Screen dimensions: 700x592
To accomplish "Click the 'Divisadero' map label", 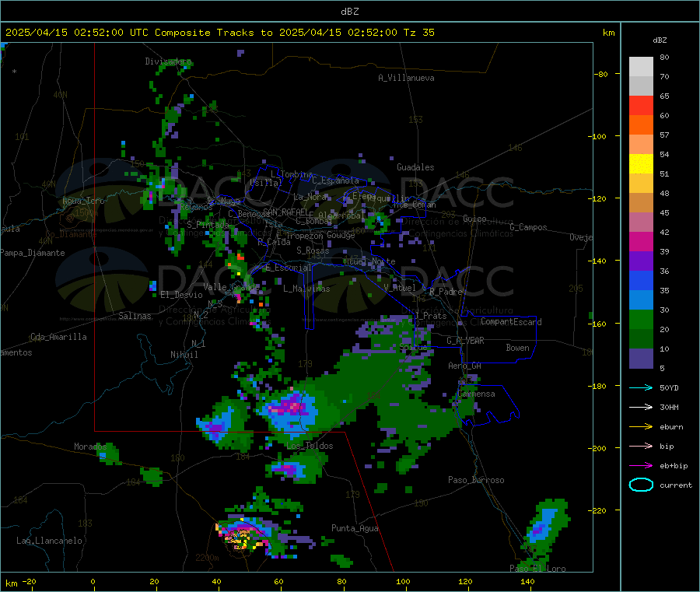I will [x=168, y=61].
